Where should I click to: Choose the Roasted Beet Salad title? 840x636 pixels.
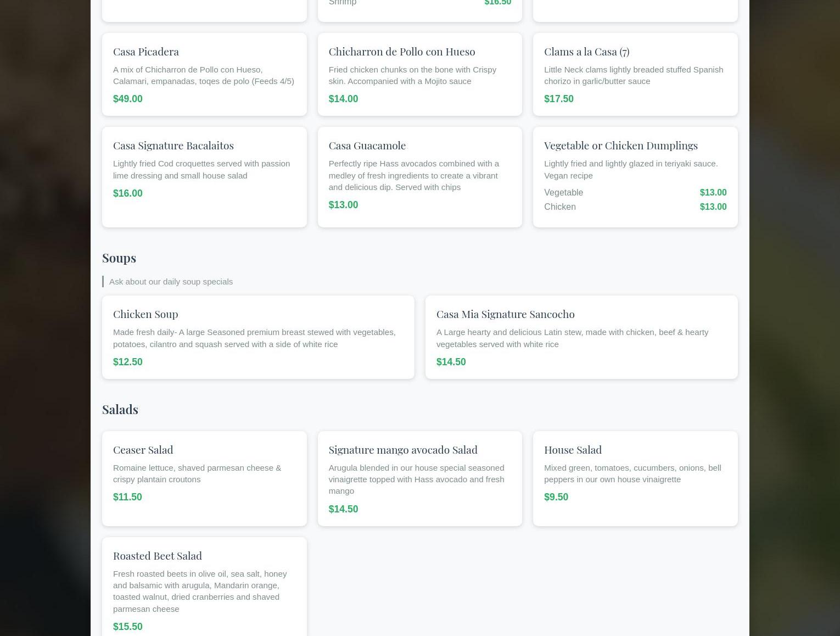pyautogui.click(x=158, y=555)
